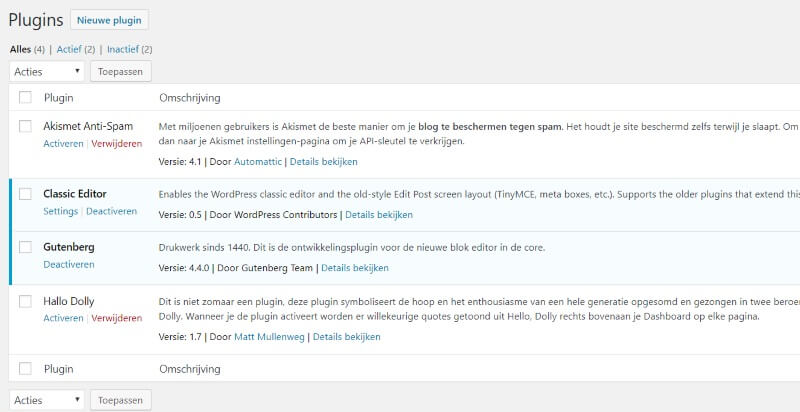The width and height of the screenshot is (800, 412).
Task: Click the bottom Toepassen button
Action: pyautogui.click(x=120, y=400)
